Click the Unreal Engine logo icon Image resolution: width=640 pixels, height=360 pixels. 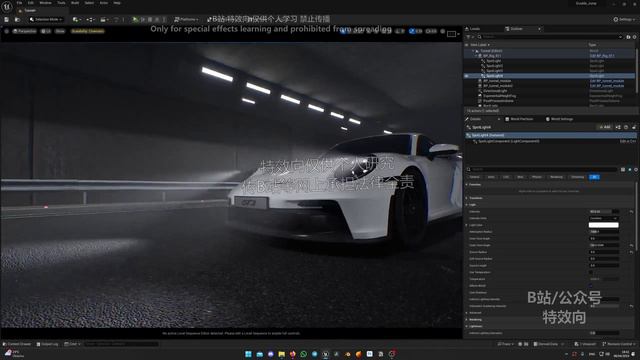point(7,7)
